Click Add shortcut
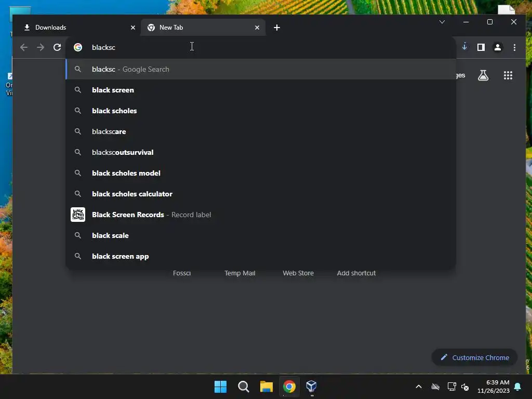 pos(356,273)
